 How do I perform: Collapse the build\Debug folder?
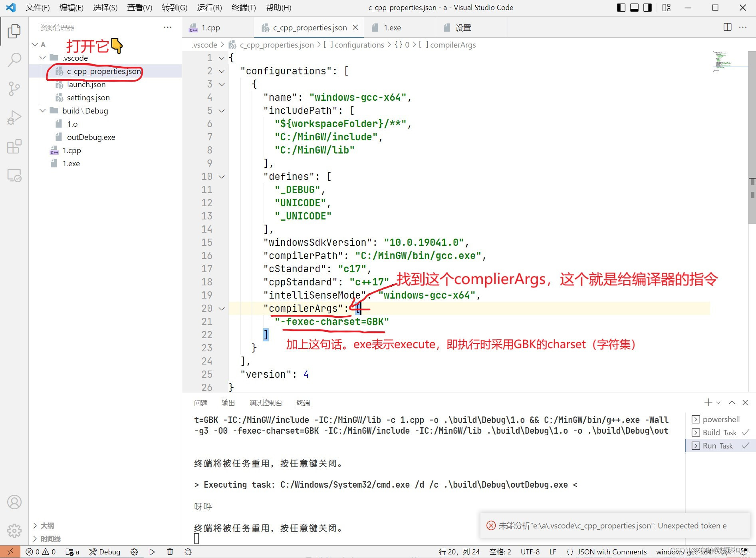click(42, 111)
